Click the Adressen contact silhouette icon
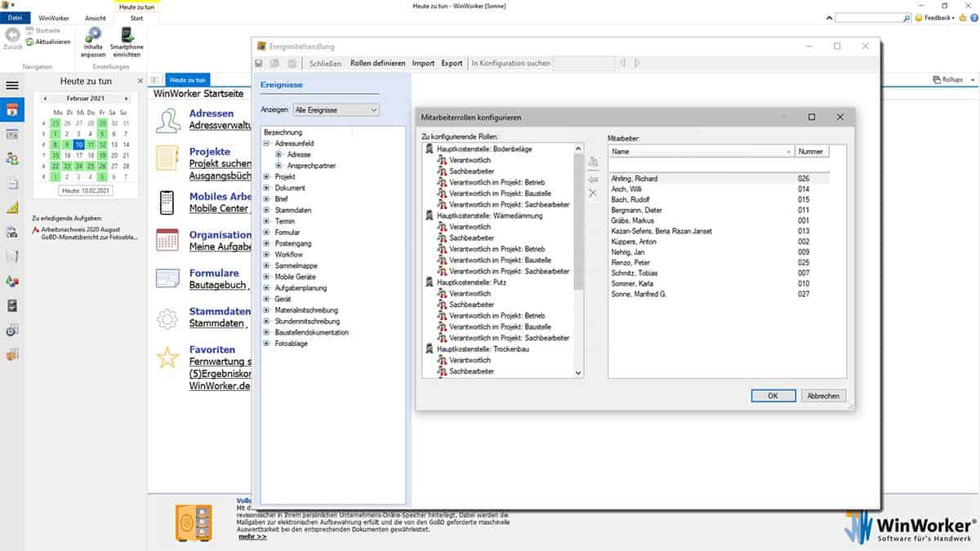 (167, 121)
